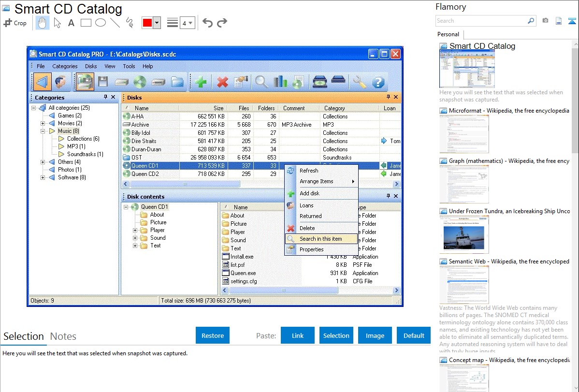Undo the last annotation
The image size is (579, 392).
[x=207, y=23]
